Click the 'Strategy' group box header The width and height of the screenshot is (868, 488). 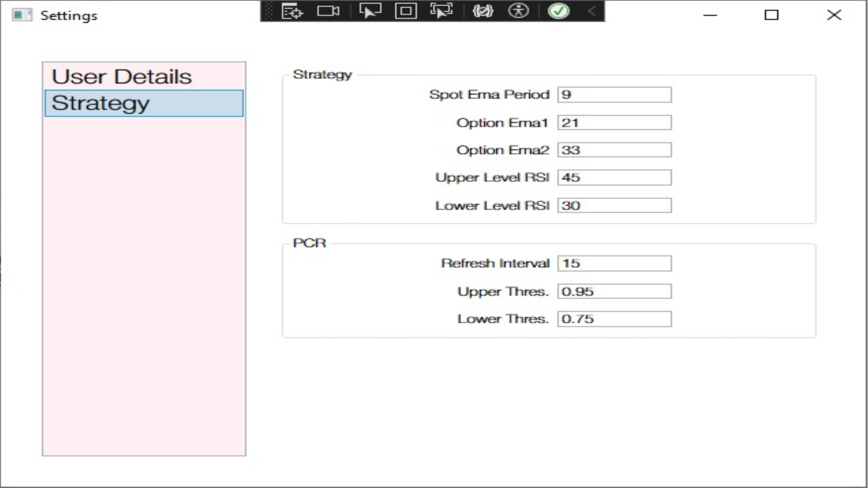point(322,75)
